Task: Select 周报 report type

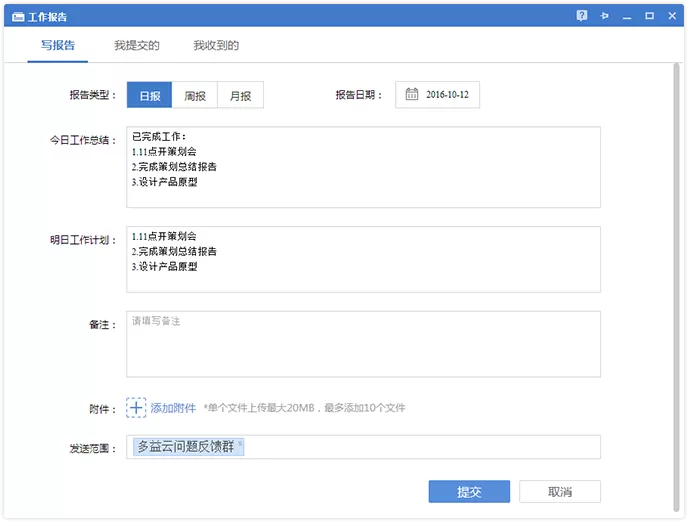Action: (195, 95)
